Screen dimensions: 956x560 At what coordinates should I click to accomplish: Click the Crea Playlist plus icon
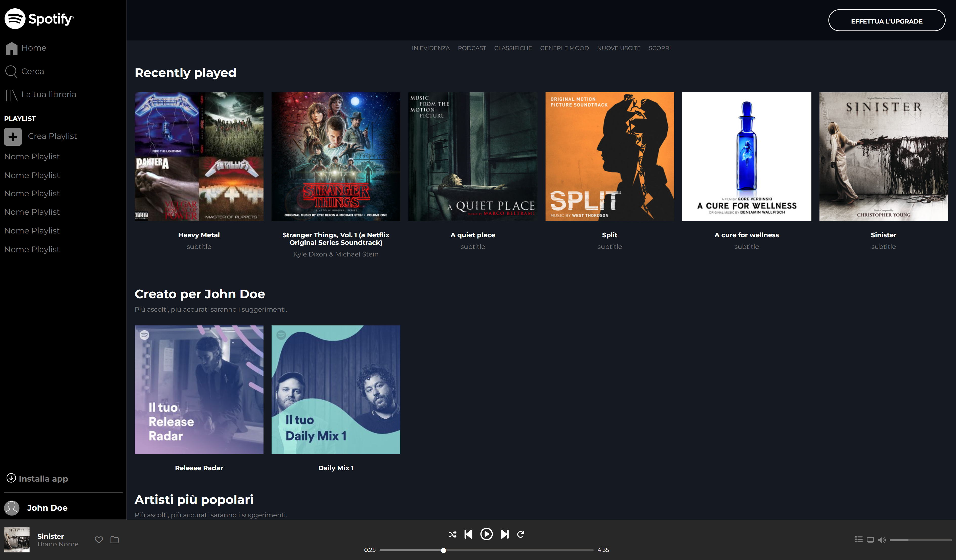(13, 137)
